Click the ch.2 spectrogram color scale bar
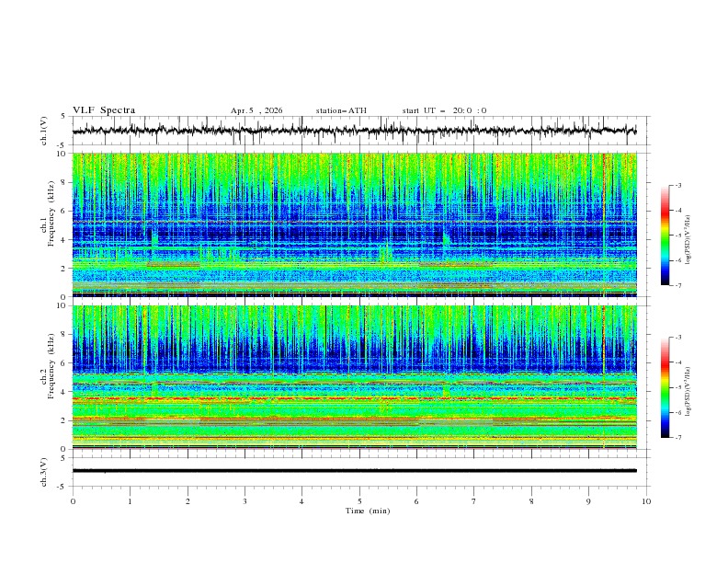The height and width of the screenshot is (563, 728). (665, 387)
